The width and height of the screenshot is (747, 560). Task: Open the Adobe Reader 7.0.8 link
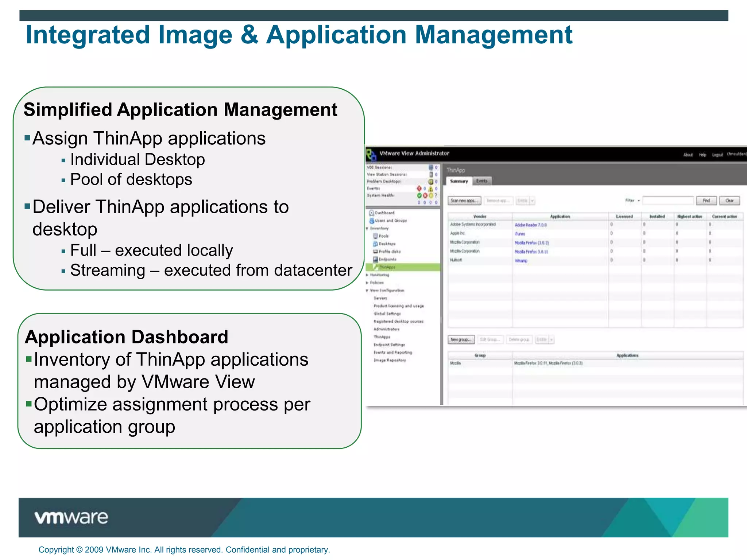pyautogui.click(x=530, y=225)
